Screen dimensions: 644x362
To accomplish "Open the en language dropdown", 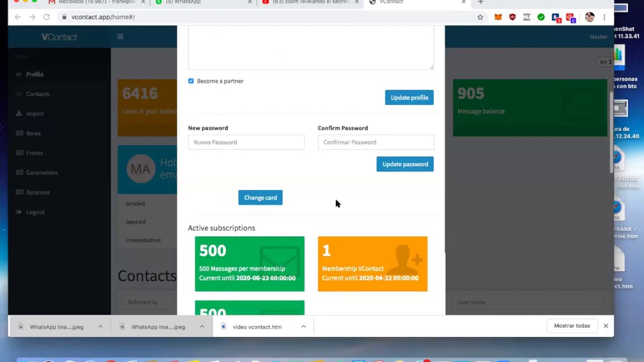I will [x=605, y=62].
